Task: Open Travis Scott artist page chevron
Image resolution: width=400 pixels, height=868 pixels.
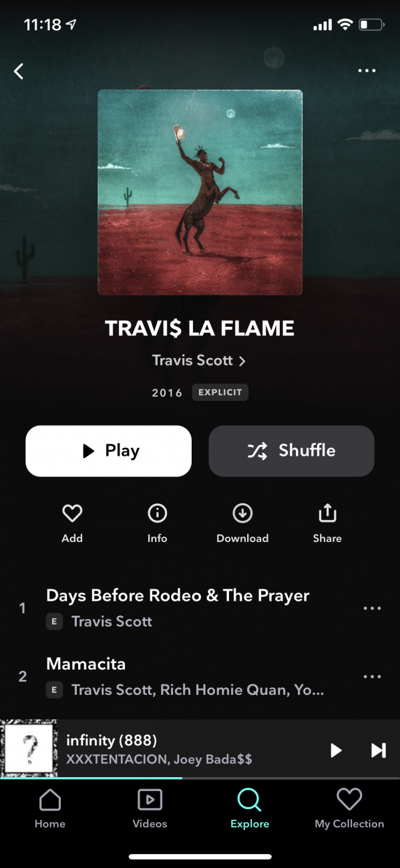Action: tap(242, 361)
